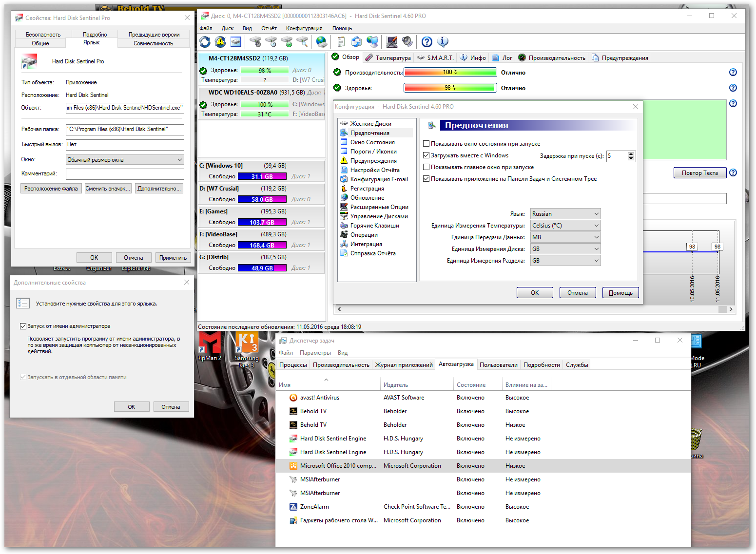Toggle showing app on taskbar and system tray
Viewport: 756px width, 554px height.
(426, 179)
